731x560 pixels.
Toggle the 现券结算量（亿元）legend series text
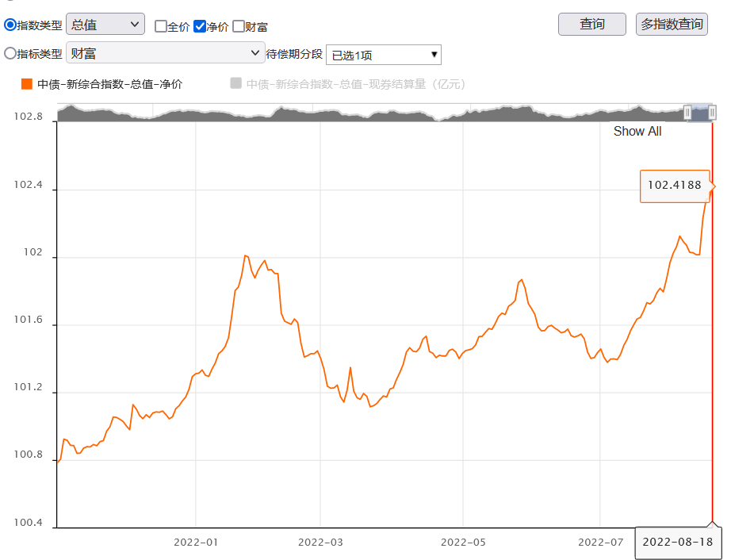(356, 84)
